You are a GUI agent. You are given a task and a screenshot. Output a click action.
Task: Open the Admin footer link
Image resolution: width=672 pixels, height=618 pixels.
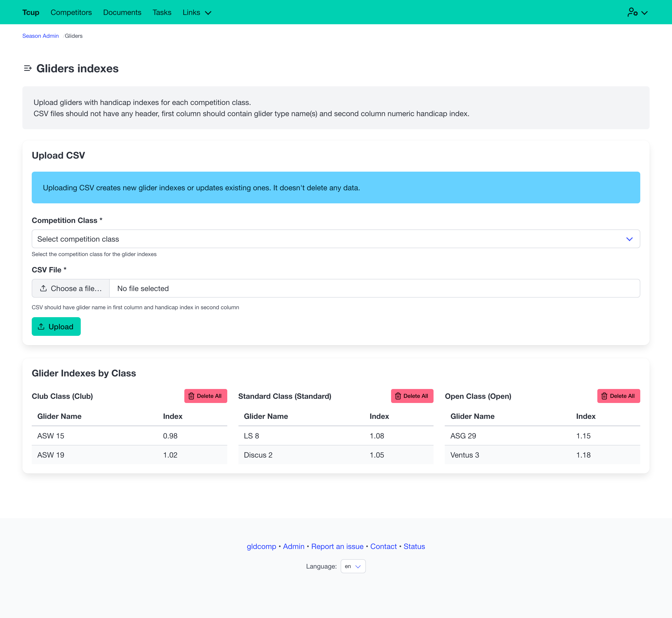tap(294, 546)
